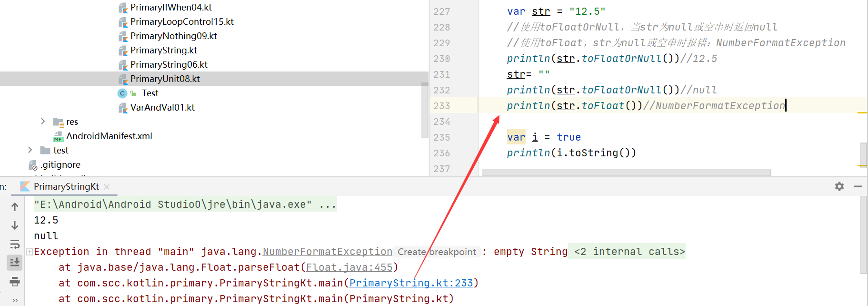Click the res folder icon

pyautogui.click(x=59, y=122)
